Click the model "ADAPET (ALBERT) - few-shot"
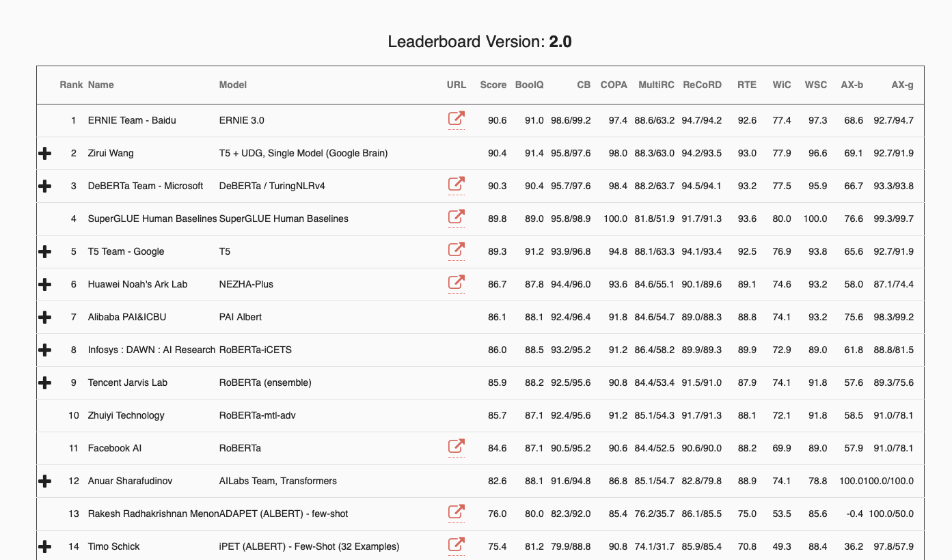The height and width of the screenshot is (560, 952). tap(284, 514)
